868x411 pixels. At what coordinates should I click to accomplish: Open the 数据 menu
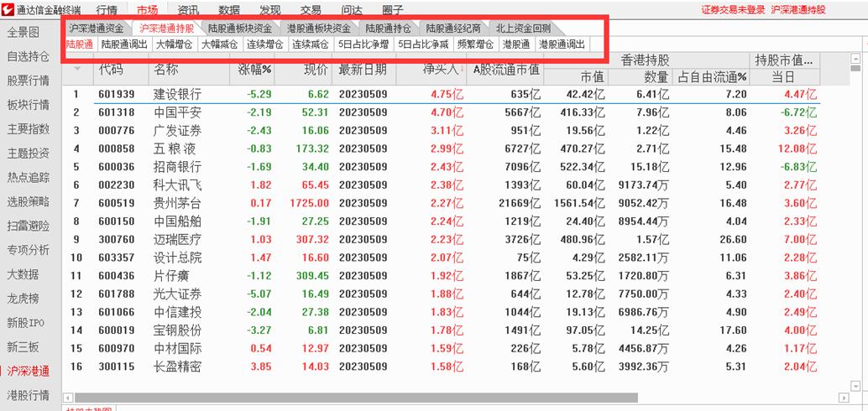[229, 10]
